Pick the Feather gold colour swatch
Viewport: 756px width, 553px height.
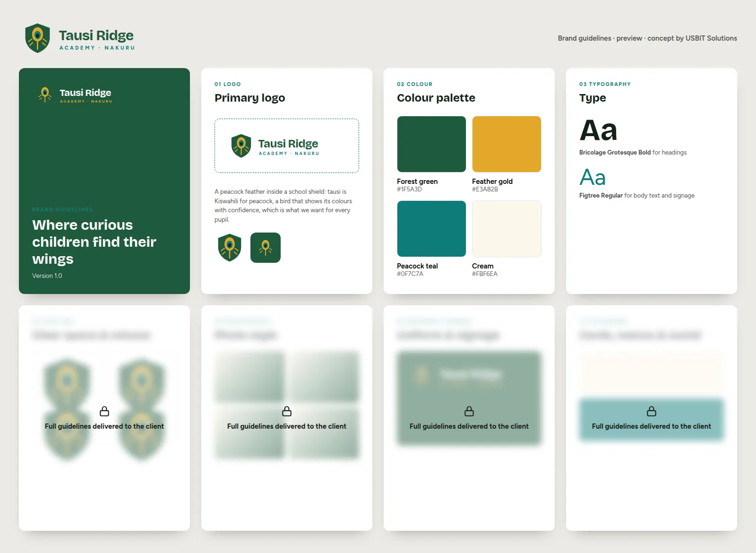click(507, 144)
